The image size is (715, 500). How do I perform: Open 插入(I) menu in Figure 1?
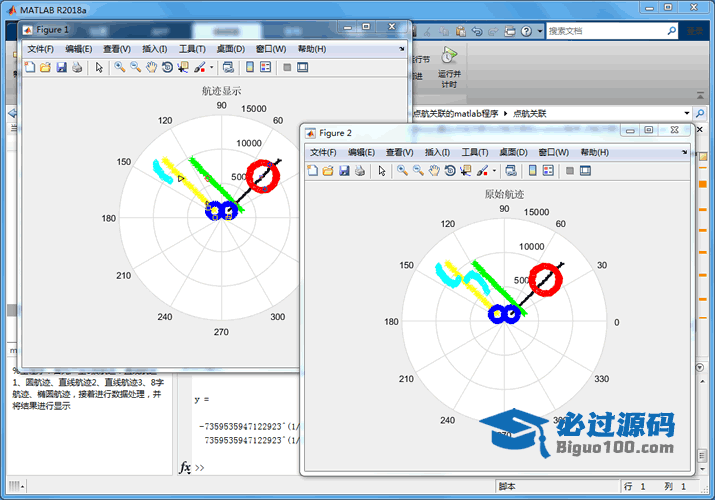click(155, 49)
